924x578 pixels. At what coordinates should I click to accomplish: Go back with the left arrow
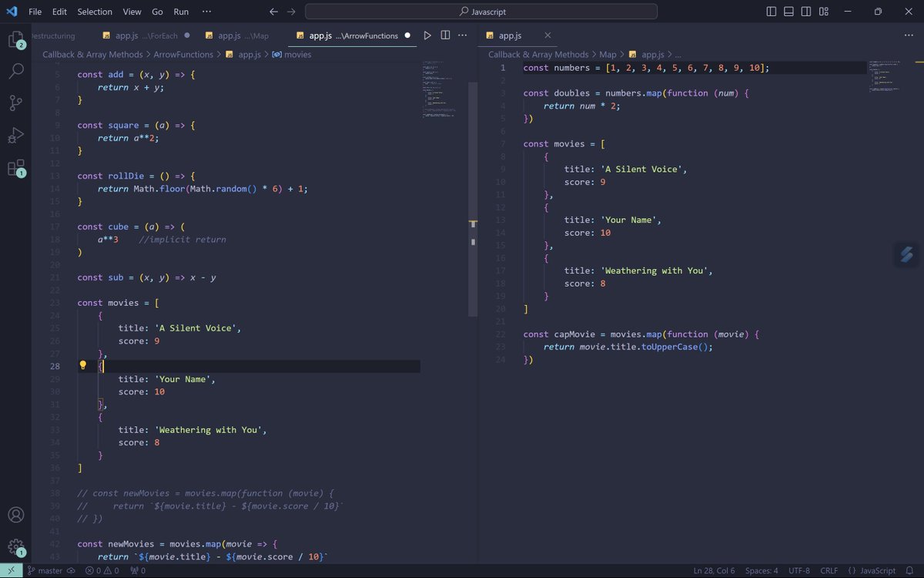[x=273, y=12]
